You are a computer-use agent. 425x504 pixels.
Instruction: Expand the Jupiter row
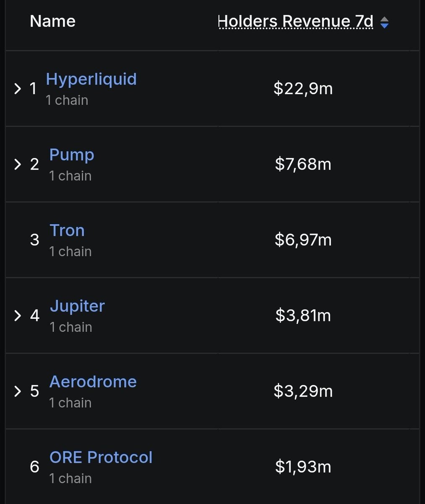click(x=18, y=315)
